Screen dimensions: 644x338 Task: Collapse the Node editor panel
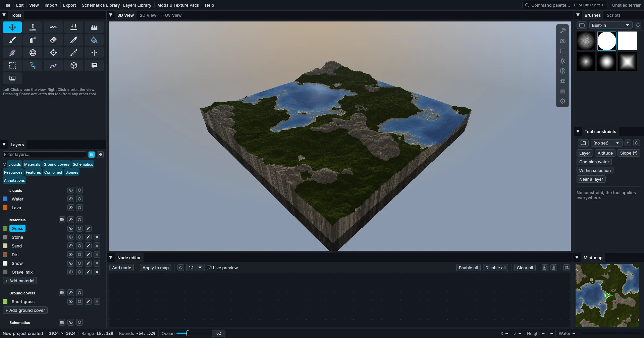[x=111, y=258]
